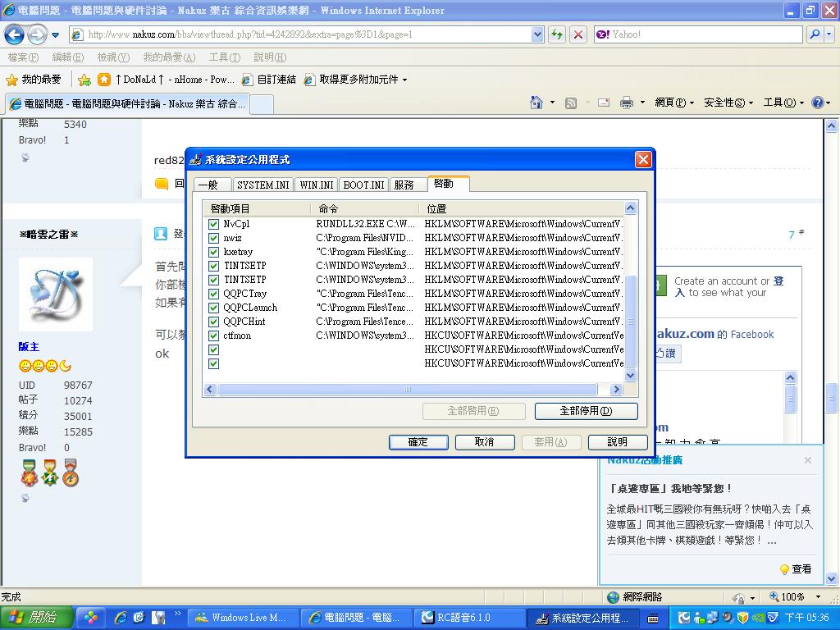Open the 工具(O) command bar dropdown
The width and height of the screenshot is (840, 630).
[x=783, y=103]
